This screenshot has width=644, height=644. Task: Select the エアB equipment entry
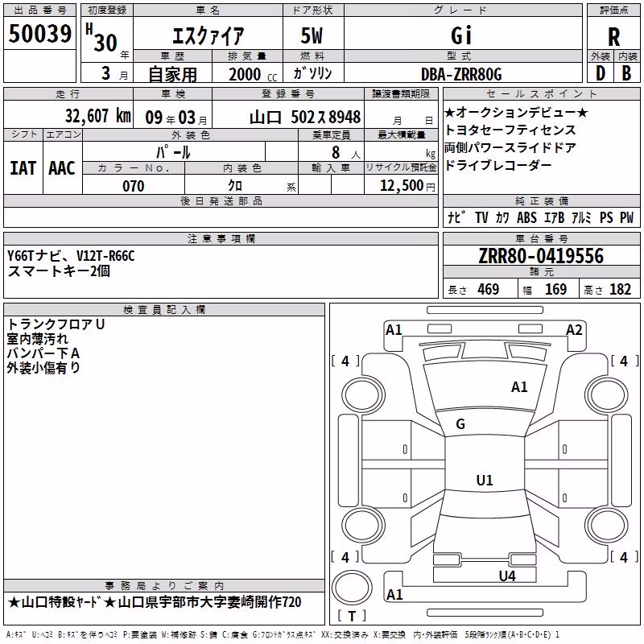555,217
